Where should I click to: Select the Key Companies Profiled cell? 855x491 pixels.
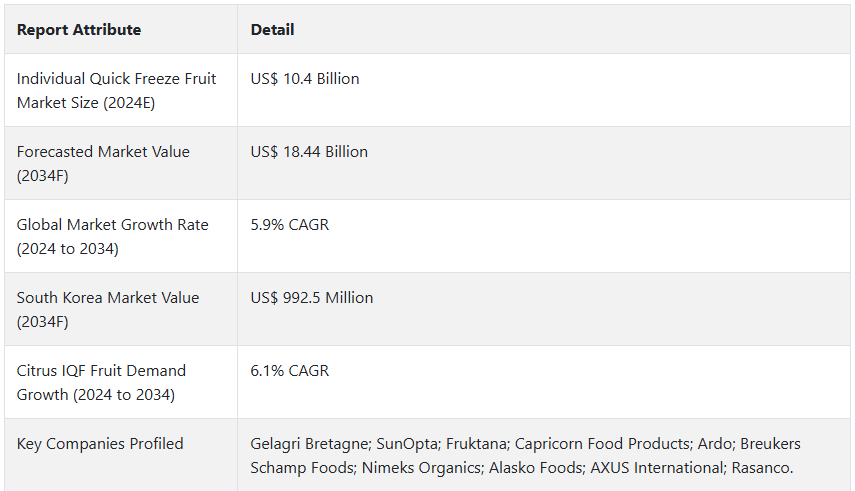point(121,455)
